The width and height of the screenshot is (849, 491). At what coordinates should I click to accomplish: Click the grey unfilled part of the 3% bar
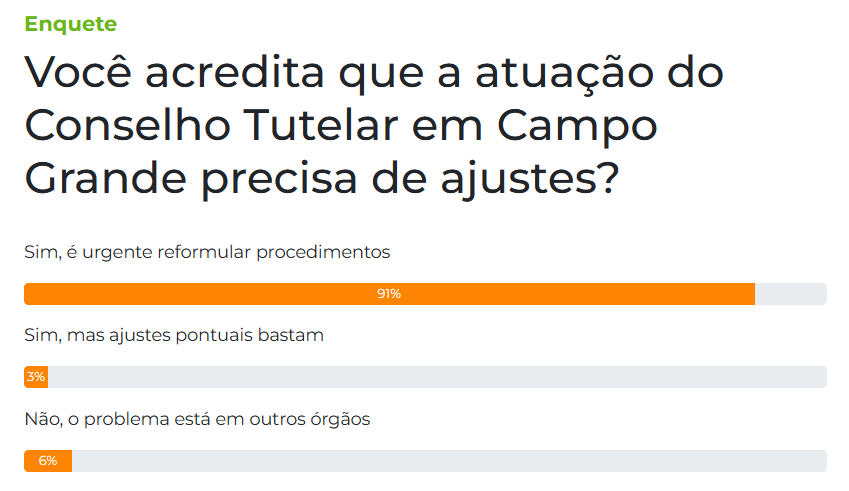(437, 377)
